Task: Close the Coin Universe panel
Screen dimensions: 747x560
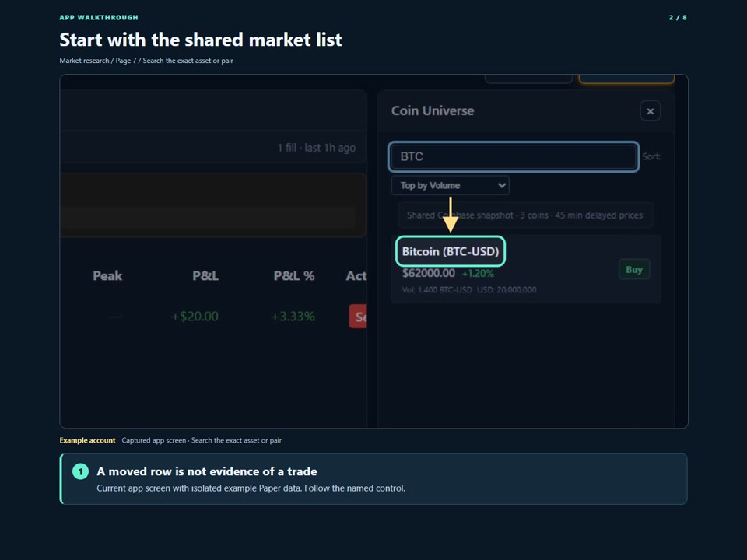Action: [650, 111]
